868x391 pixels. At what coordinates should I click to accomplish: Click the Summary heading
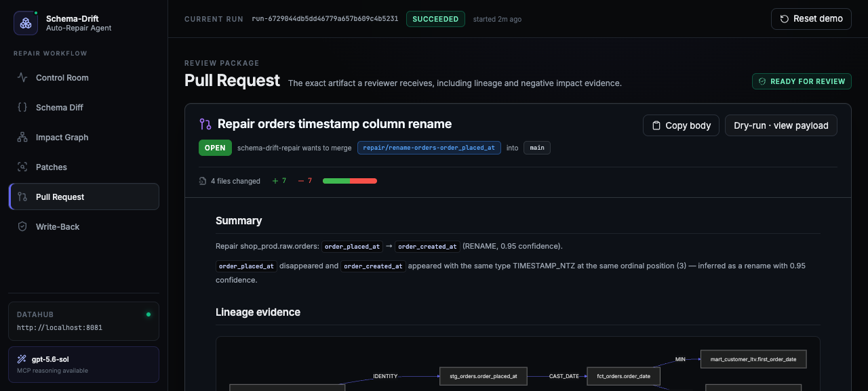pyautogui.click(x=239, y=221)
